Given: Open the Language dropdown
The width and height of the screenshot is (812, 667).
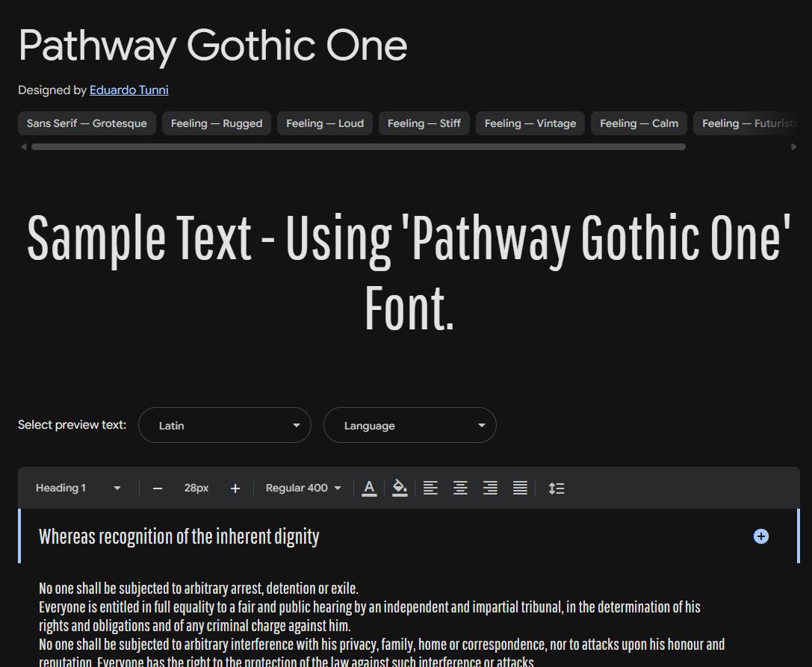Looking at the screenshot, I should coord(410,425).
